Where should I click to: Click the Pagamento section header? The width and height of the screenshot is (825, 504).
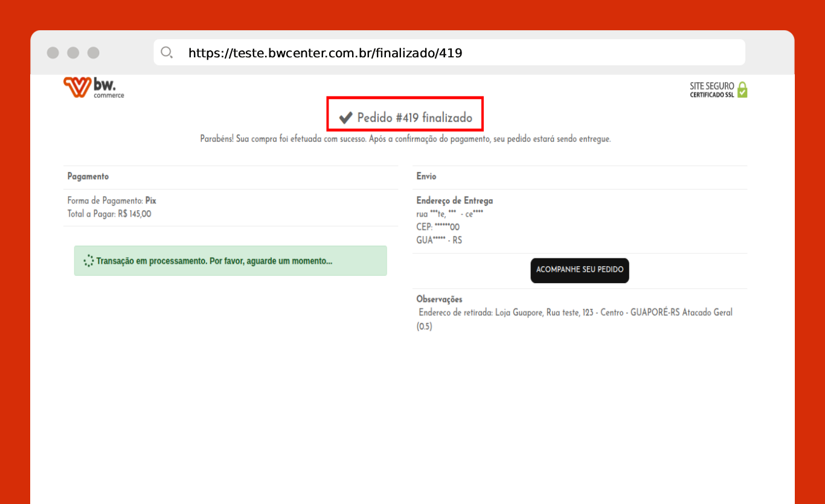(88, 176)
